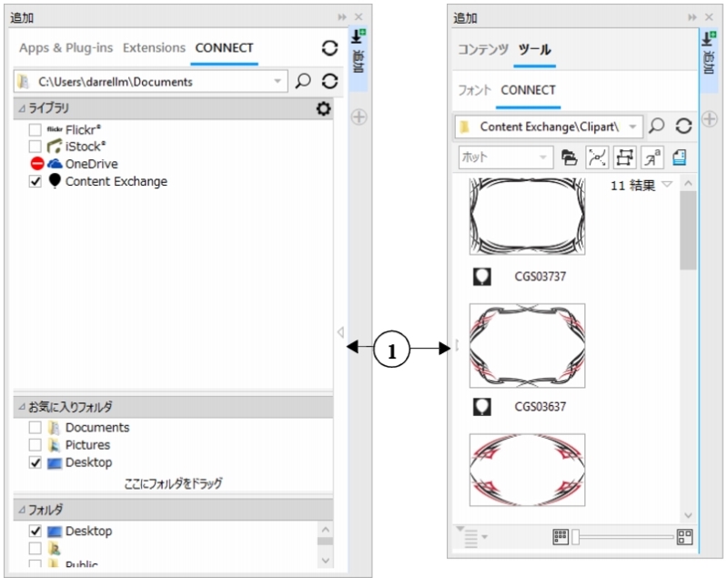728x578 pixels.
Task: Click the thumbnail size slider handle
Action: click(575, 537)
